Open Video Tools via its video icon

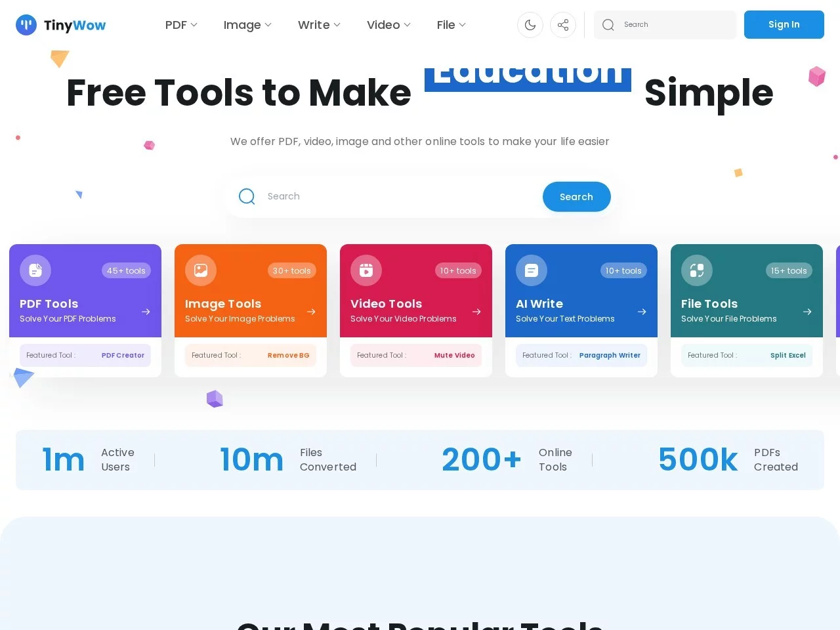tap(366, 270)
